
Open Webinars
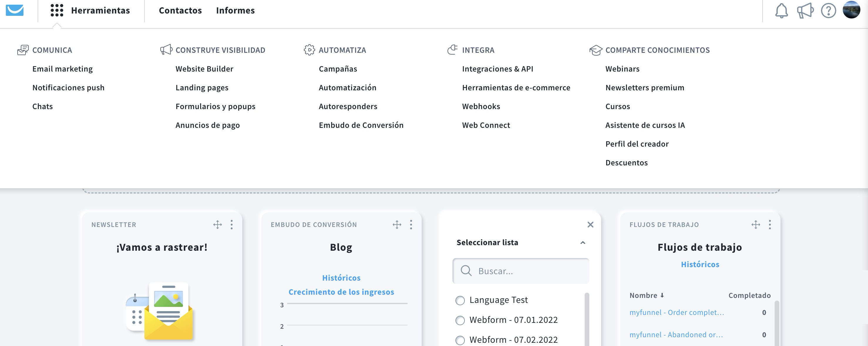tap(622, 69)
